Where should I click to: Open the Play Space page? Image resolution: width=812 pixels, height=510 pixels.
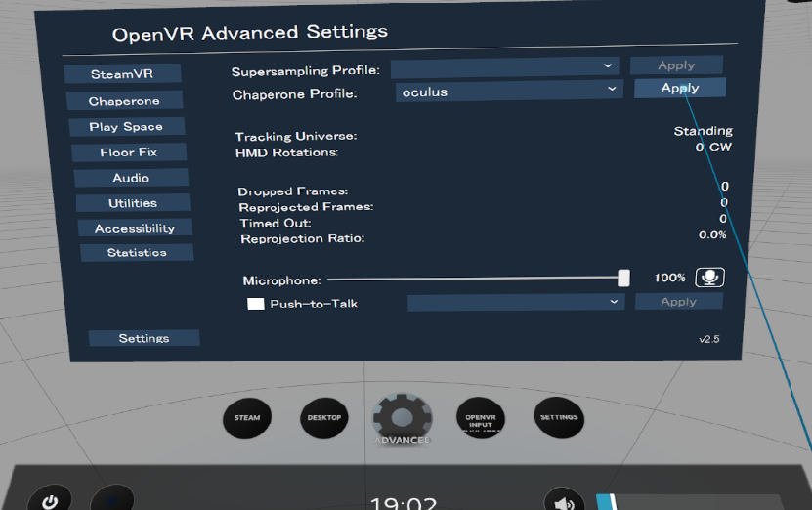(126, 126)
